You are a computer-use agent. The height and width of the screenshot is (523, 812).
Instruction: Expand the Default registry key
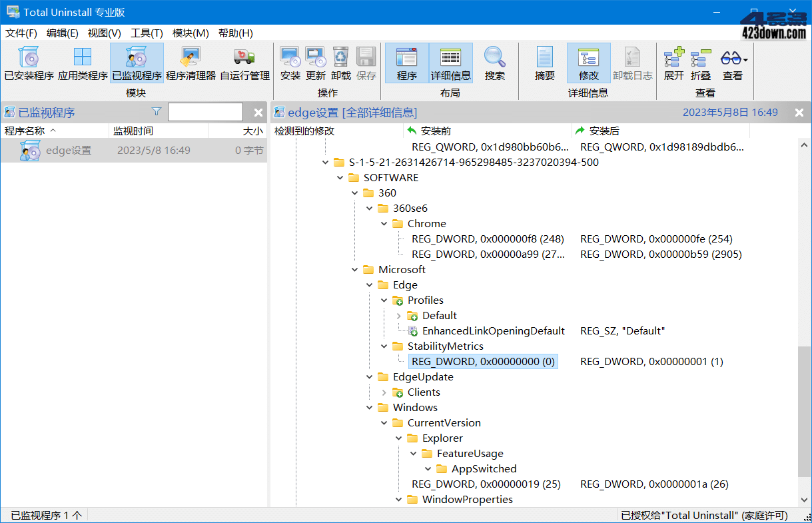pyautogui.click(x=399, y=316)
